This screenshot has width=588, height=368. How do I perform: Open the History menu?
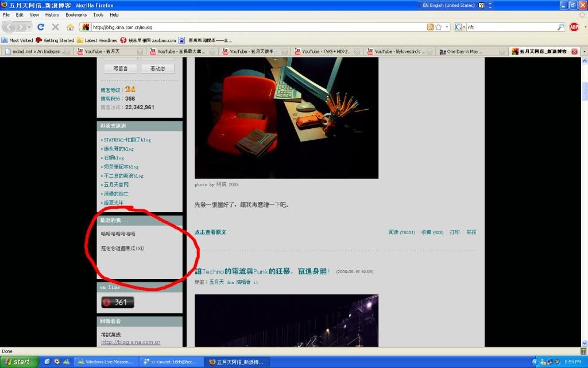tap(52, 15)
